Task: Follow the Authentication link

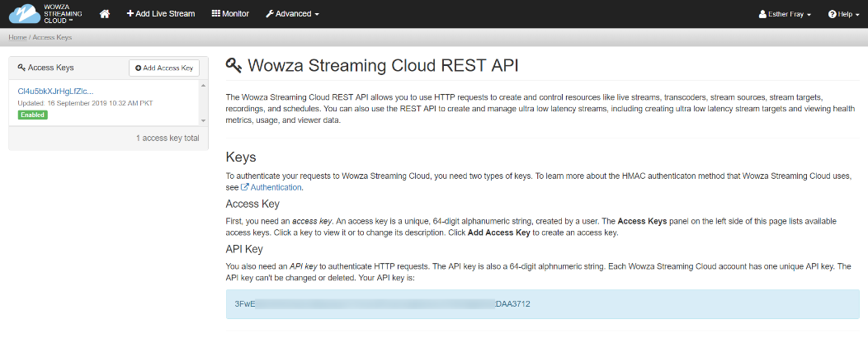Action: coord(276,187)
